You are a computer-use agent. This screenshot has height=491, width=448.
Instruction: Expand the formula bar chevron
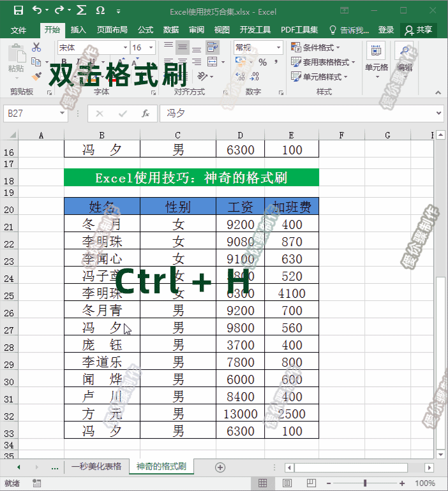(x=439, y=113)
